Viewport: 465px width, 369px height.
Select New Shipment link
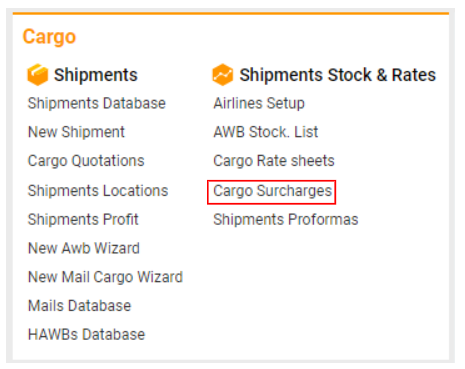click(x=76, y=132)
